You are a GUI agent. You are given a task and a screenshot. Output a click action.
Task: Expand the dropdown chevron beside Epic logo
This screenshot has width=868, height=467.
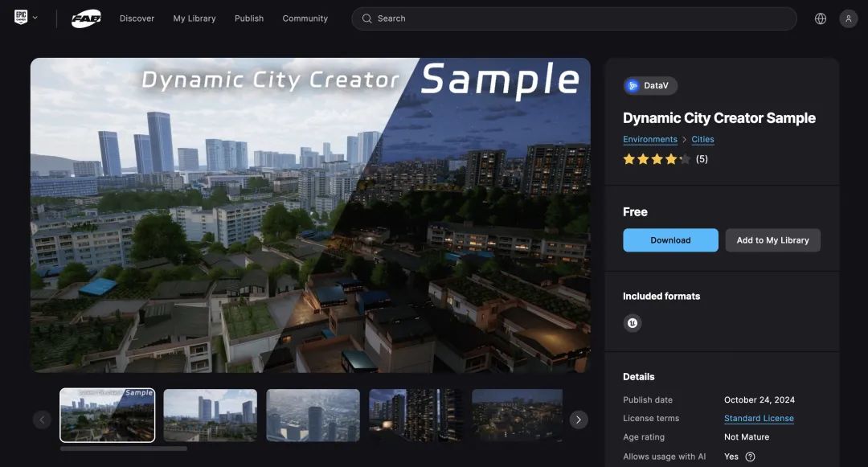pyautogui.click(x=35, y=18)
